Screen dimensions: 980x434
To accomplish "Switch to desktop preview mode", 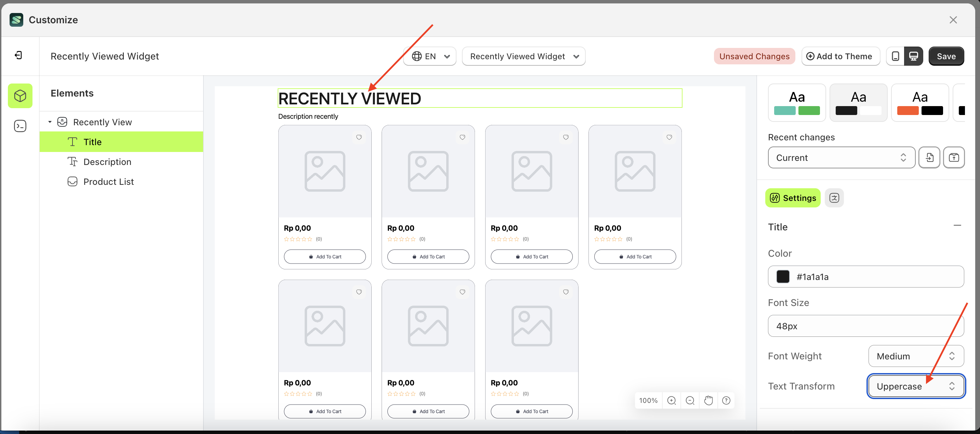I will click(913, 56).
